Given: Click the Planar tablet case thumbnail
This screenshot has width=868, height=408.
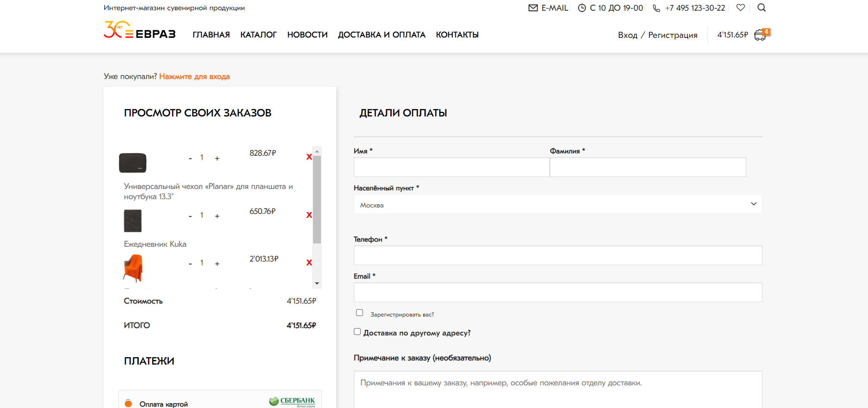Looking at the screenshot, I should 133,163.
